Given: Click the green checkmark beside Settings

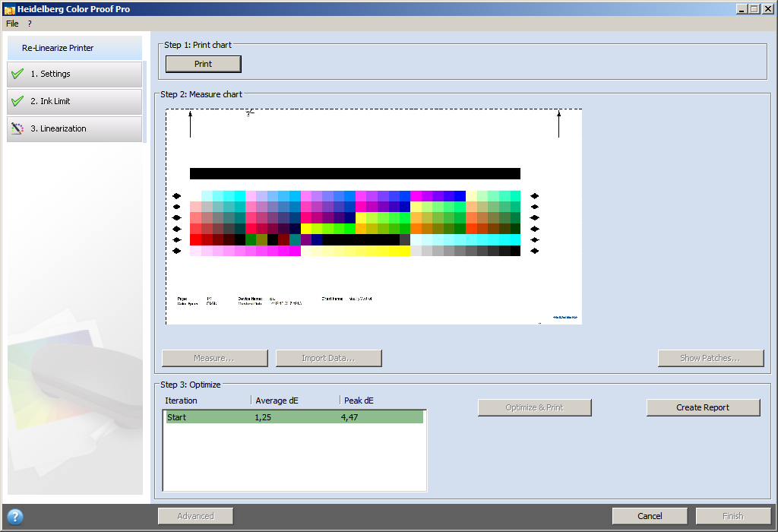Looking at the screenshot, I should pos(17,74).
